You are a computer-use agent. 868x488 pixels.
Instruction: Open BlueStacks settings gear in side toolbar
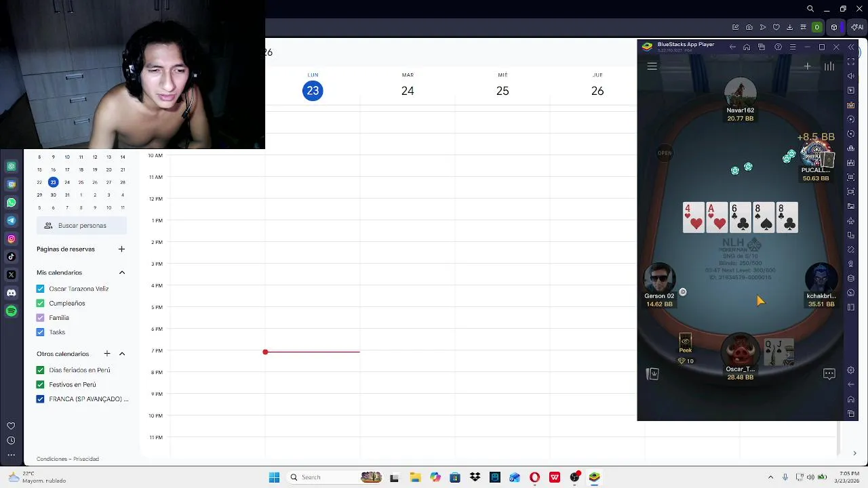tap(851, 370)
